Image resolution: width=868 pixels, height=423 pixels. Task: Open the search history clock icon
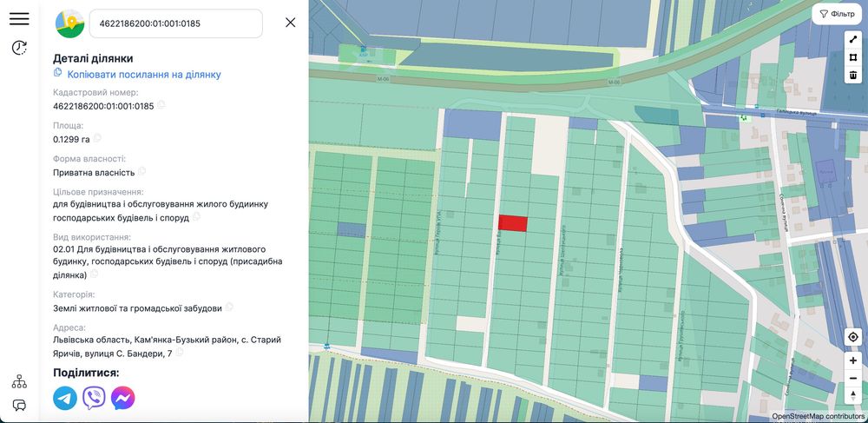(19, 48)
